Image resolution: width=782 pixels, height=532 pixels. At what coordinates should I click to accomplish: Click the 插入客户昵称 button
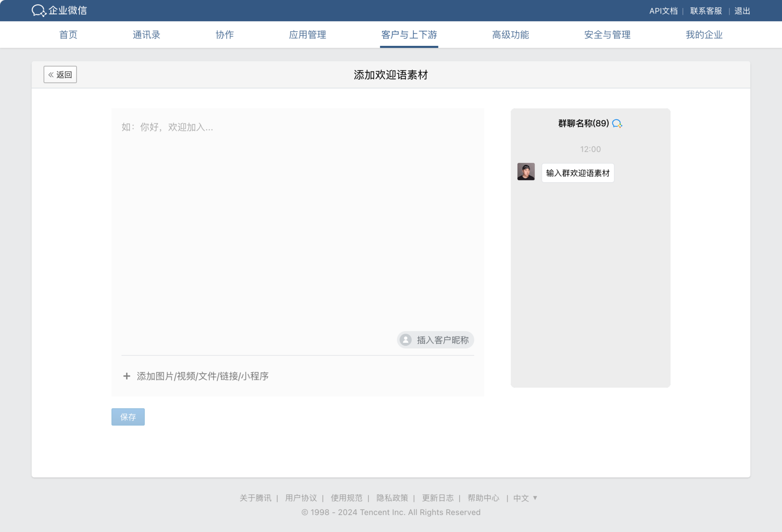click(435, 340)
